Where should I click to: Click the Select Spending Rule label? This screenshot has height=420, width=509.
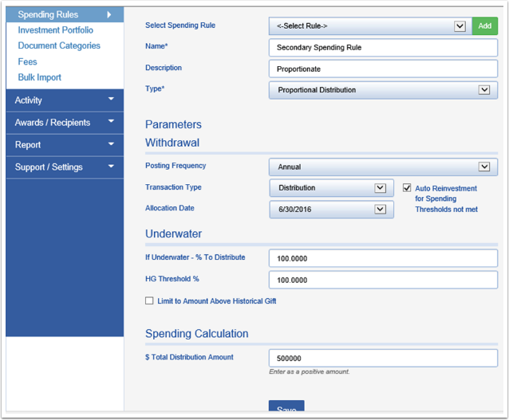pyautogui.click(x=180, y=26)
